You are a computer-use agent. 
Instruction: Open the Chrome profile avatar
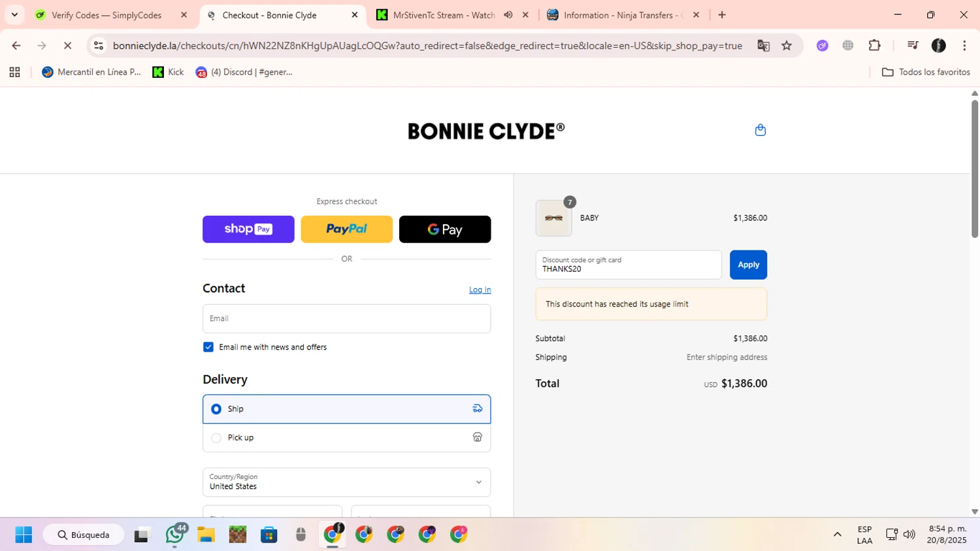point(939,46)
